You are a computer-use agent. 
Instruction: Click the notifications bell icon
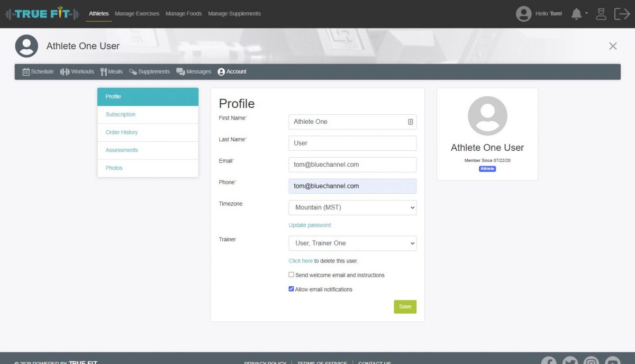pos(577,14)
